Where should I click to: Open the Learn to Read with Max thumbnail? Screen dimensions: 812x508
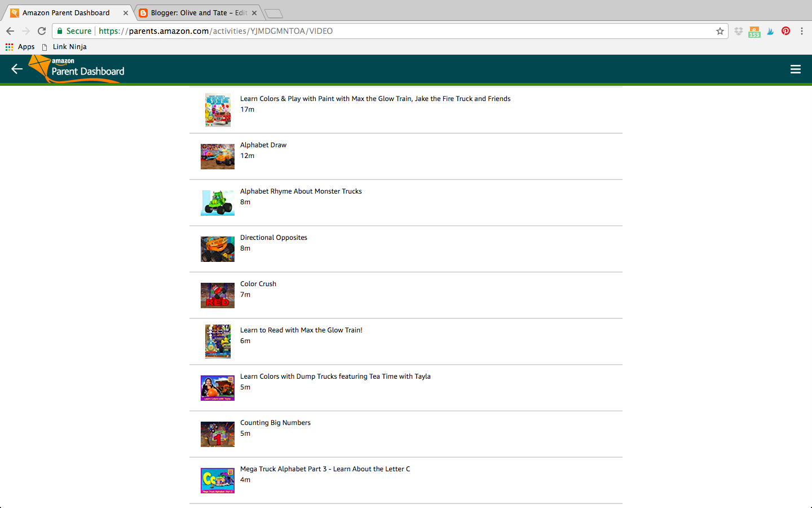[x=218, y=341]
